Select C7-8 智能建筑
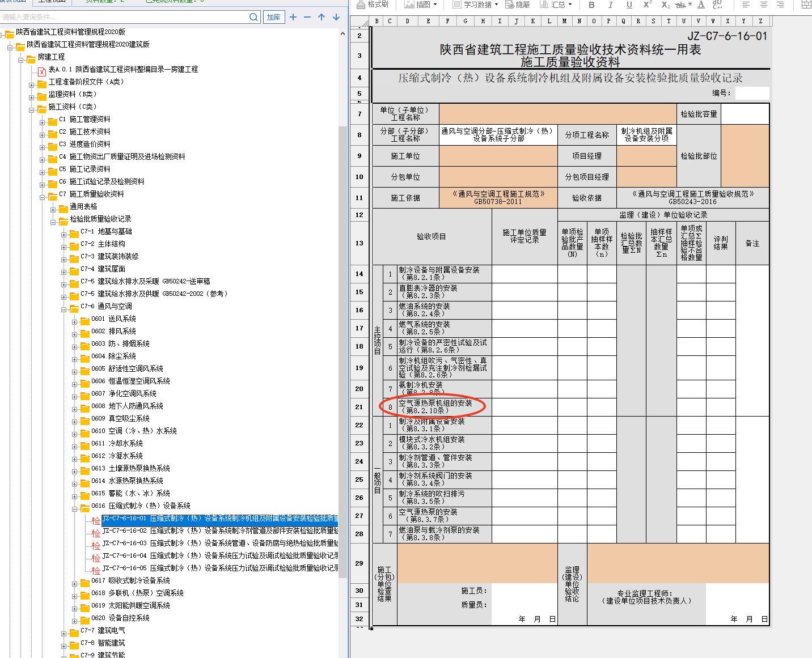812x658 pixels. 103,643
